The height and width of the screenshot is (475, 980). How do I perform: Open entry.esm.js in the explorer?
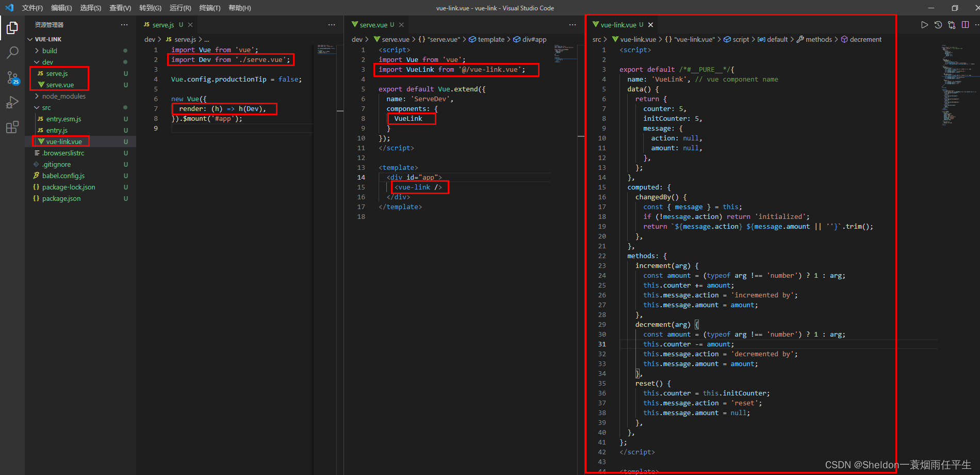(80, 119)
